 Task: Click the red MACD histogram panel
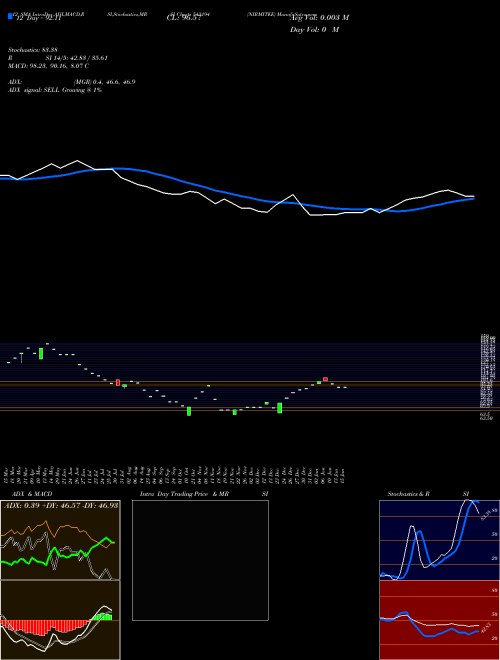pyautogui.click(x=60, y=620)
